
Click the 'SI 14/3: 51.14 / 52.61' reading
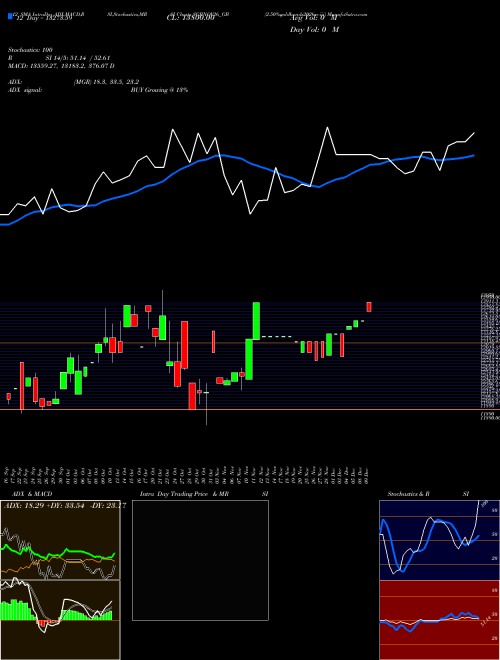[78, 58]
